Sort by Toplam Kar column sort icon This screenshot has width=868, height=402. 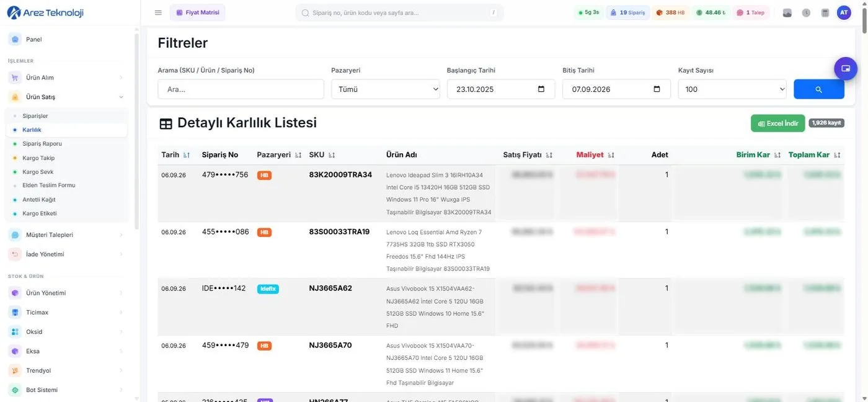[838, 155]
